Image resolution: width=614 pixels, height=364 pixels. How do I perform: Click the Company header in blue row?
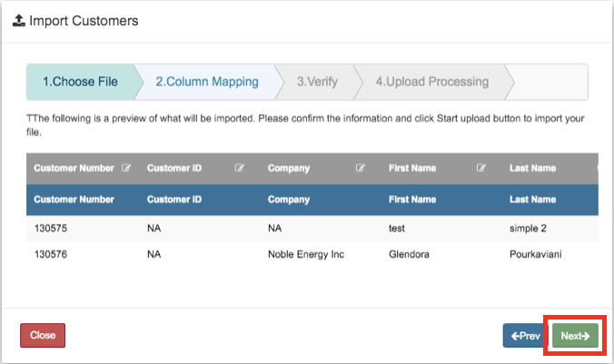[x=288, y=199]
